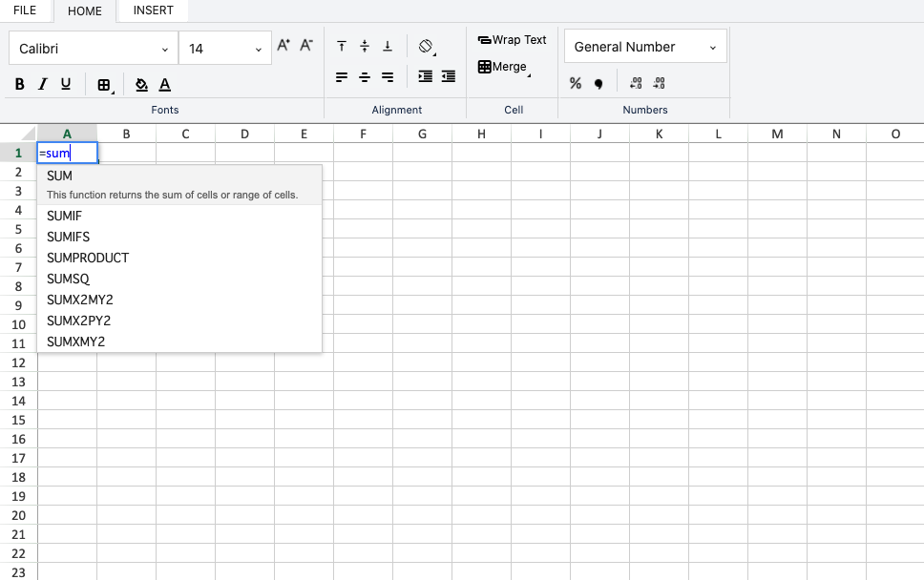This screenshot has height=580, width=924.
Task: Click Wrap Text button
Action: [x=512, y=40]
